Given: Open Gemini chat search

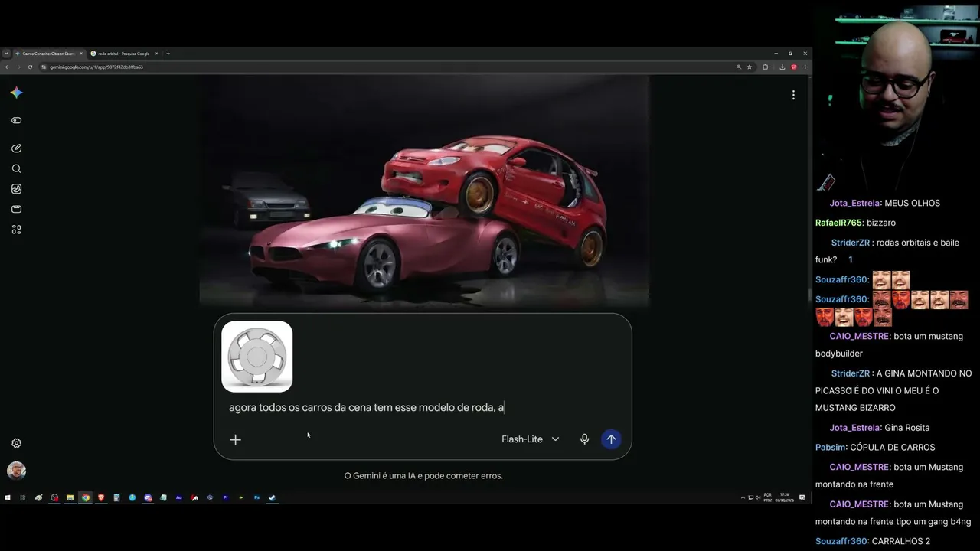Looking at the screenshot, I should coord(16,168).
